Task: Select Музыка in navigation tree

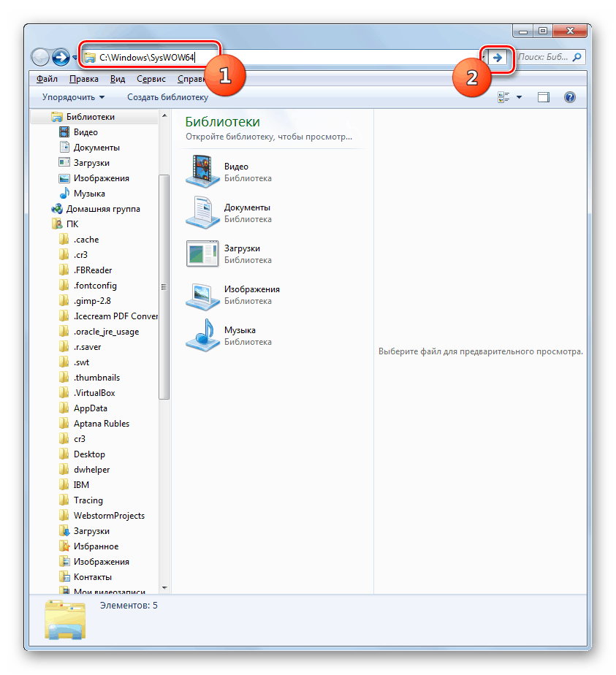Action: tap(89, 194)
